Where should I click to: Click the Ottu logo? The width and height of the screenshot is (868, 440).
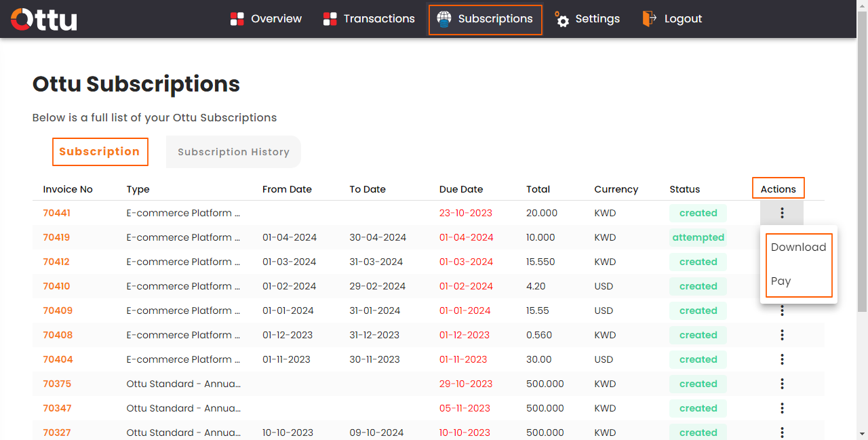click(44, 19)
